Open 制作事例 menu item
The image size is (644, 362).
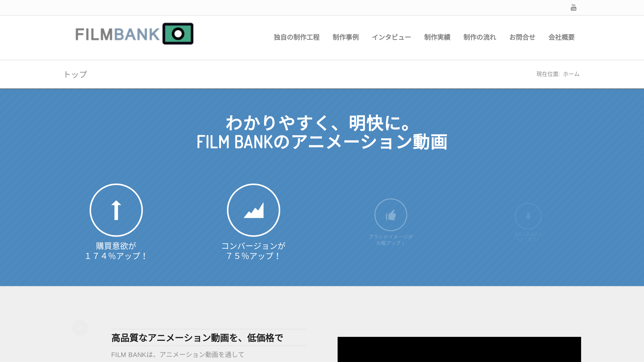click(346, 37)
